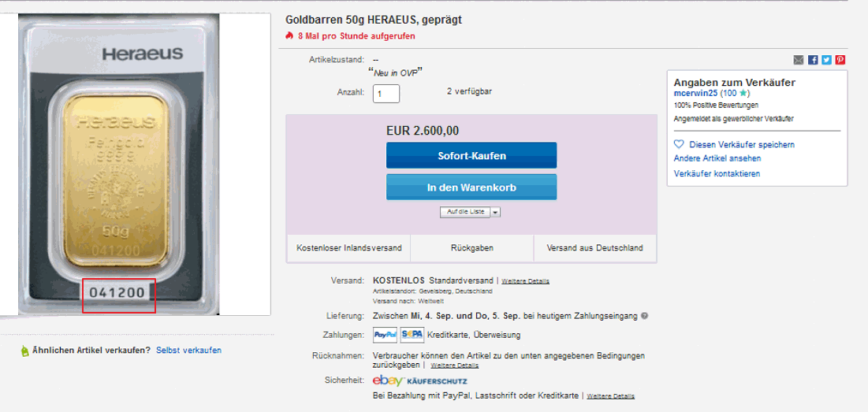
Task: Click 'Andere Artikel ansehen' link
Action: tap(717, 158)
